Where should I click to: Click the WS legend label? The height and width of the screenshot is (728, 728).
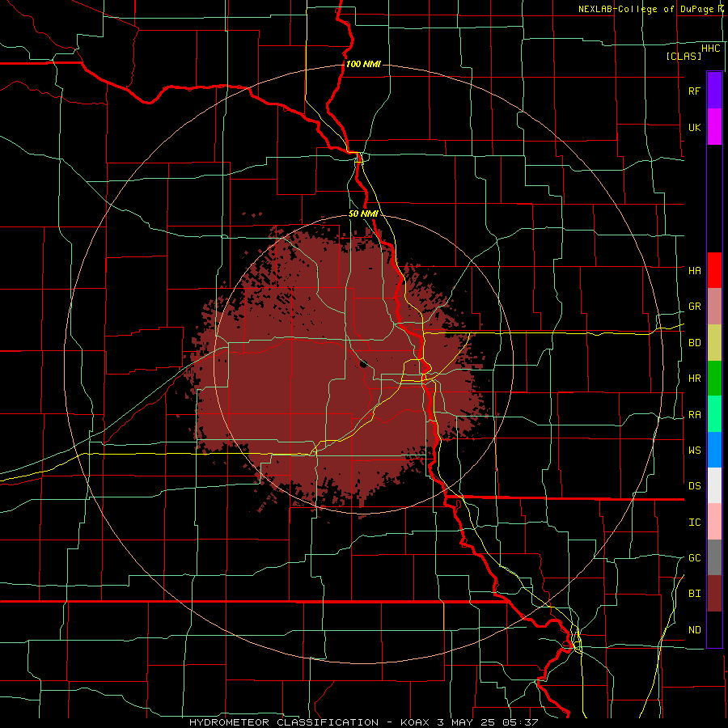pos(695,451)
